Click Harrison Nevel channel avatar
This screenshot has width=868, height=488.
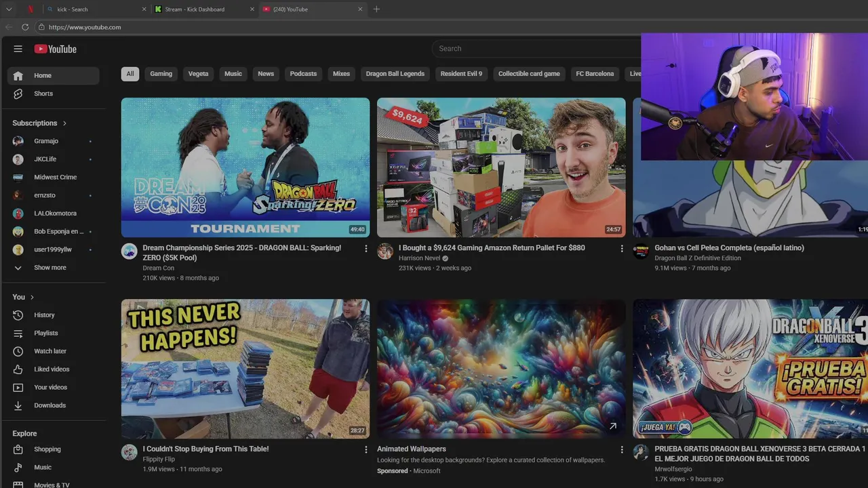[x=385, y=251]
